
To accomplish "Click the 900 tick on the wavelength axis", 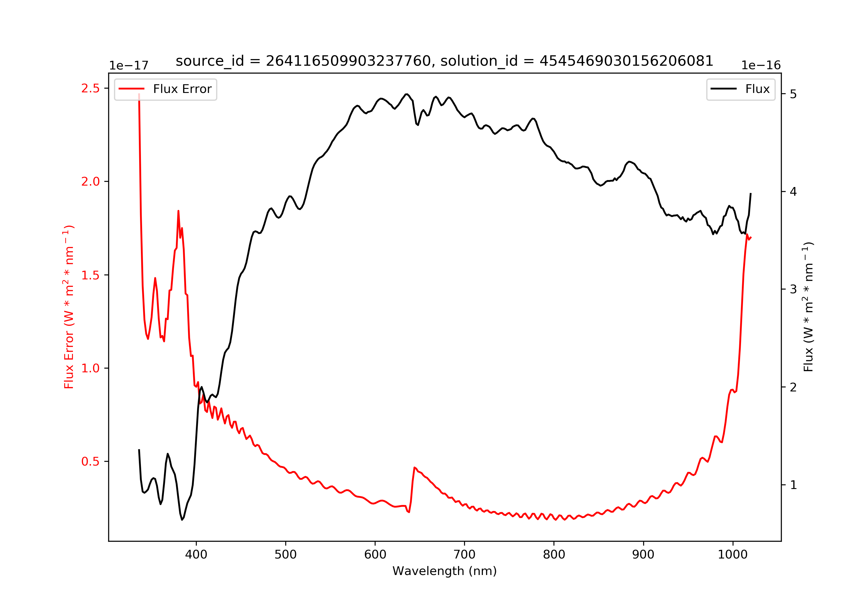I will click(x=643, y=555).
